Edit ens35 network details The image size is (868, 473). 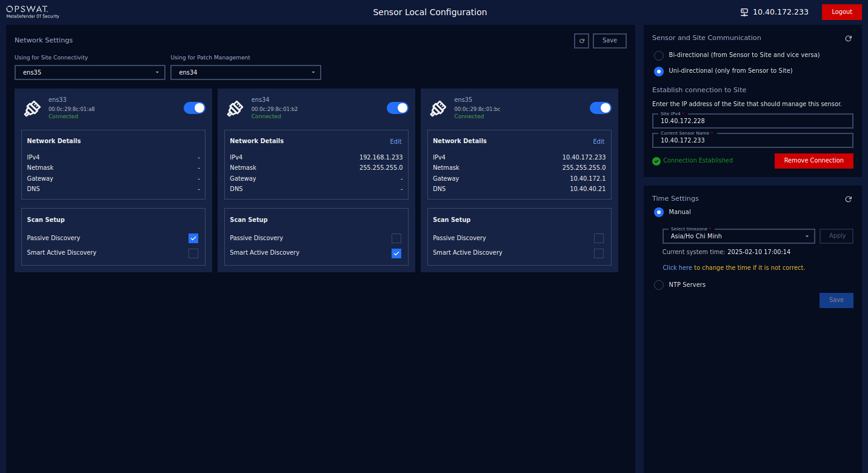click(x=599, y=142)
